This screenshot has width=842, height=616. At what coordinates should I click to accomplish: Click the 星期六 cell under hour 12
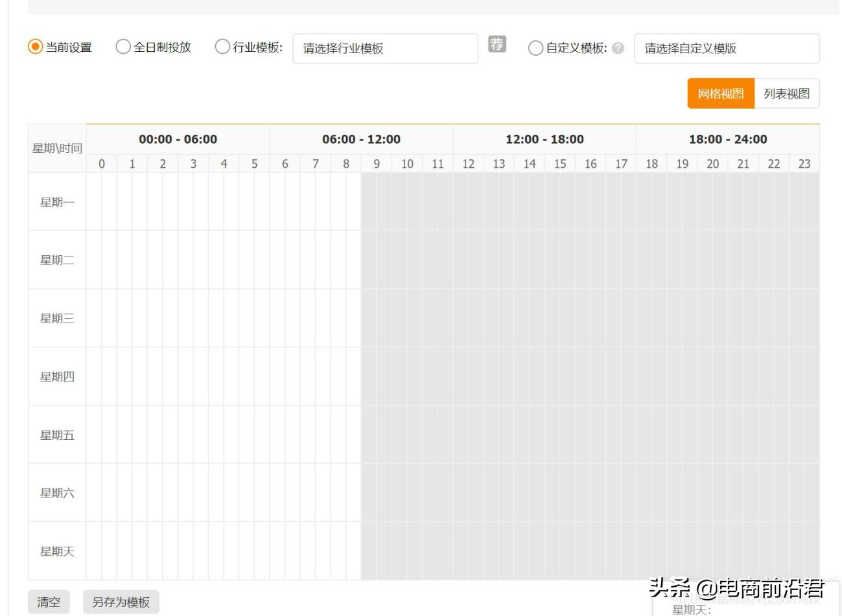coord(468,493)
